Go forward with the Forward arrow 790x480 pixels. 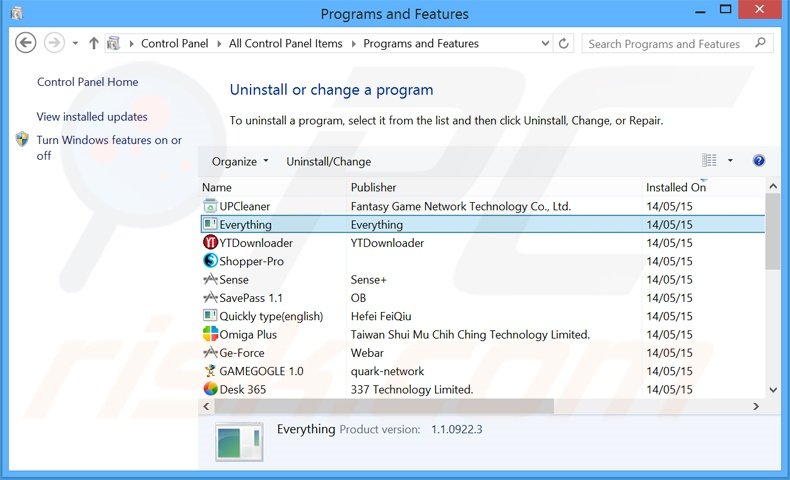pos(54,43)
